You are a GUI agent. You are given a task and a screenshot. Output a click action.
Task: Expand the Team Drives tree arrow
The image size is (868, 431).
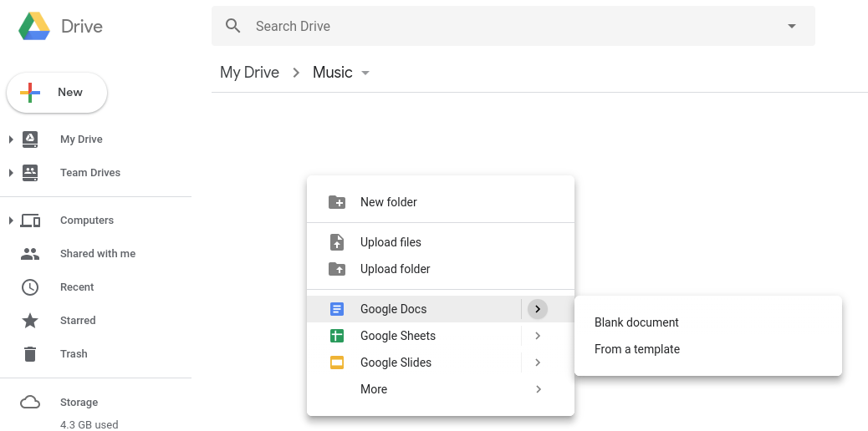pos(11,173)
